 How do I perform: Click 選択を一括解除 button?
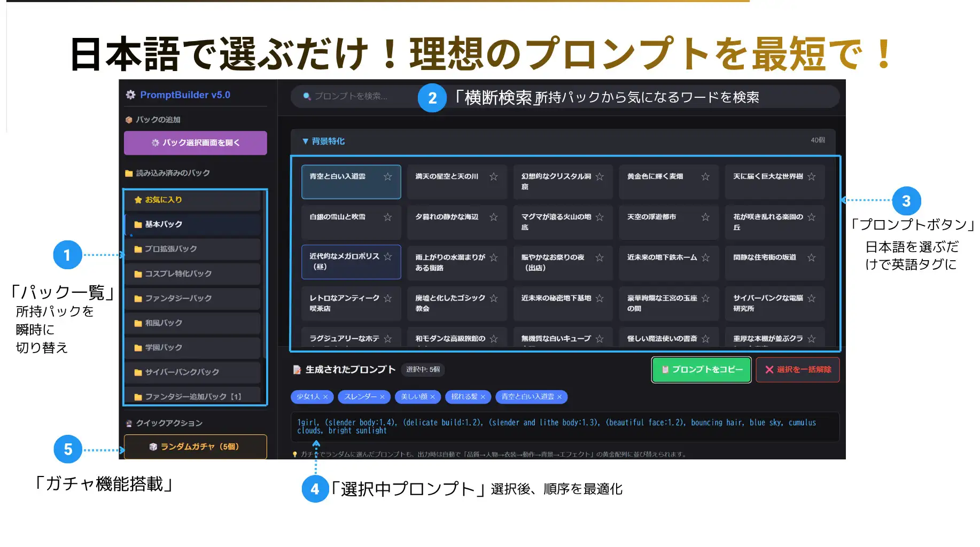798,370
